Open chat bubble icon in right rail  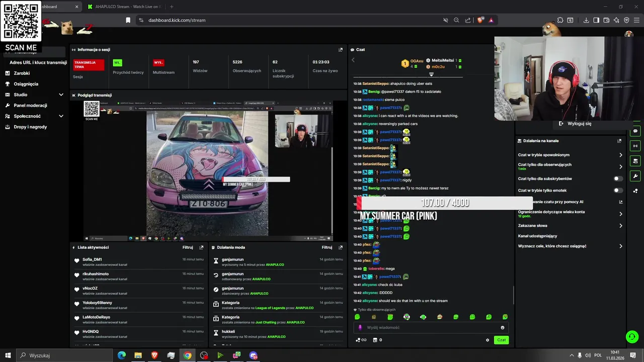tap(635, 131)
